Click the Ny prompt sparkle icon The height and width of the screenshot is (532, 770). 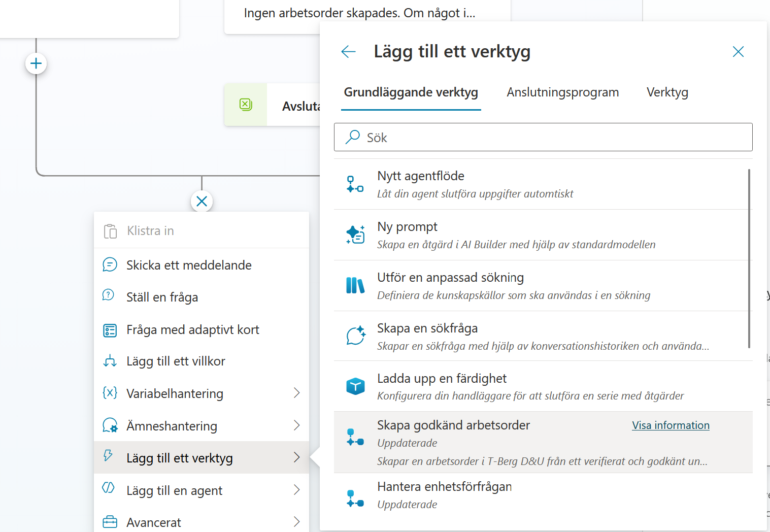pos(355,235)
